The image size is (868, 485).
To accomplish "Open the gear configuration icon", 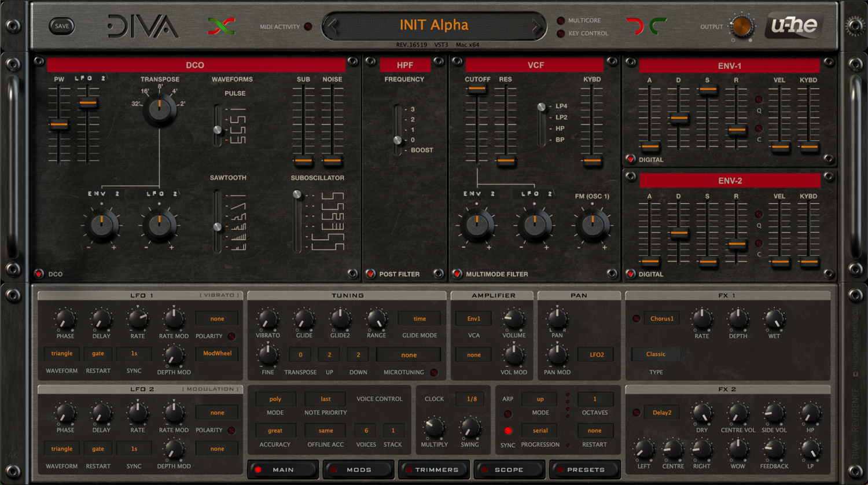I will click(855, 26).
